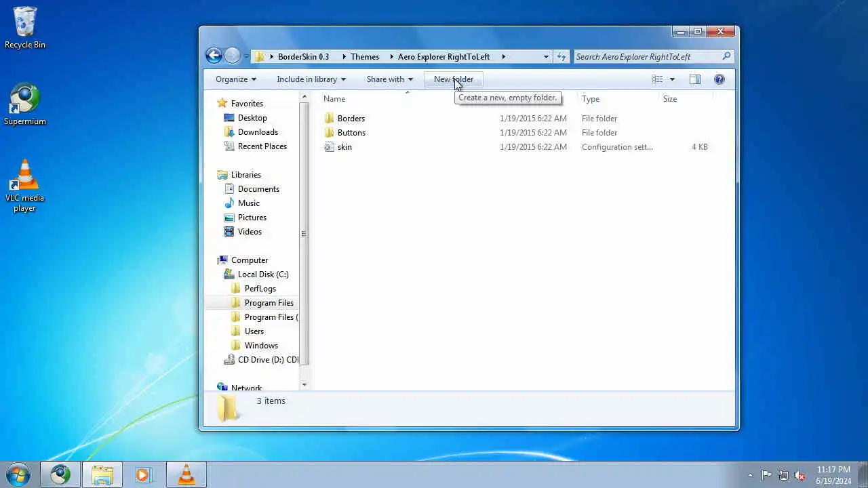The width and height of the screenshot is (868, 488).
Task: Select the Supermium desktop shortcut
Action: tap(25, 104)
